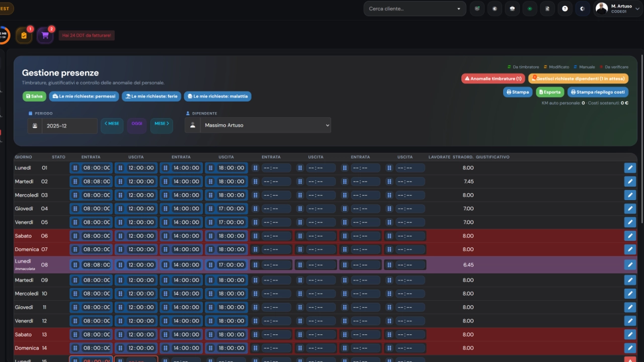Image resolution: width=644 pixels, height=362 pixels.
Task: Click the green Esporta button
Action: [550, 92]
